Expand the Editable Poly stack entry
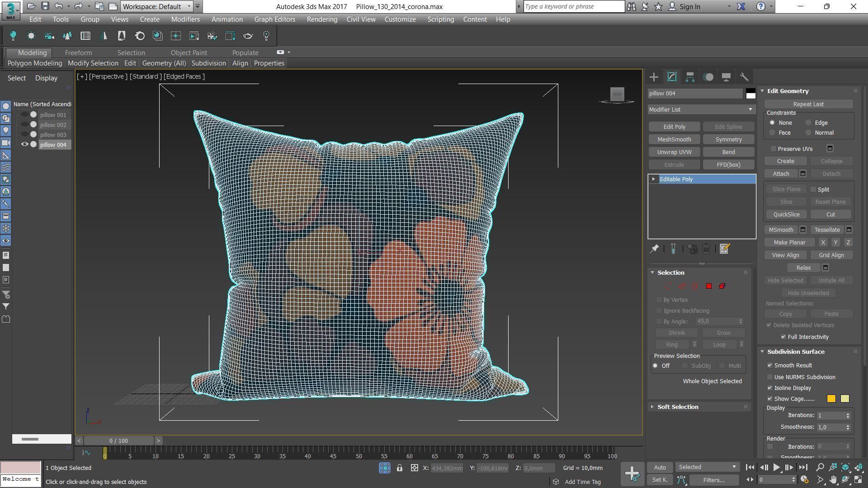 (653, 179)
